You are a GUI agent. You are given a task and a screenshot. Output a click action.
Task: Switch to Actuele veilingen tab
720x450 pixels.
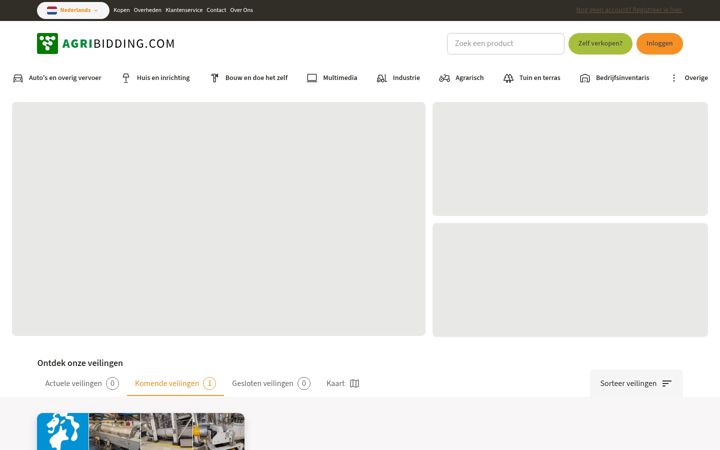point(82,383)
